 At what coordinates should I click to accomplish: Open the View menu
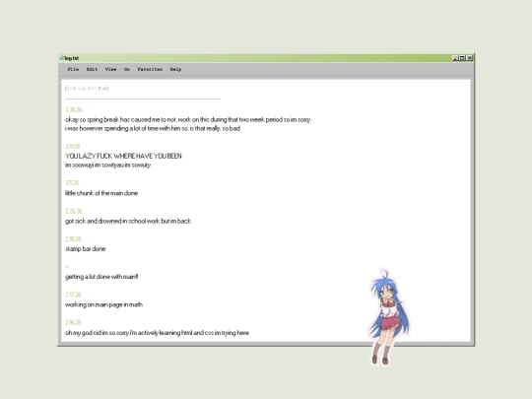pyautogui.click(x=110, y=69)
